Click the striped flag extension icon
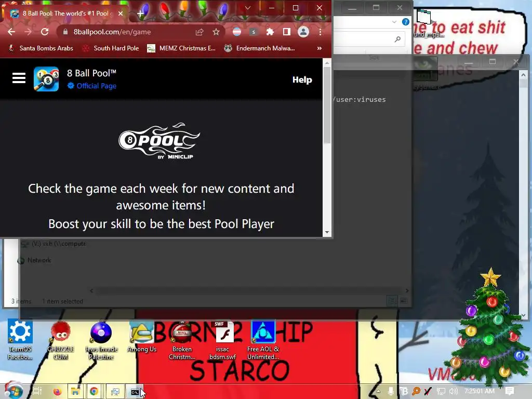 [237, 32]
